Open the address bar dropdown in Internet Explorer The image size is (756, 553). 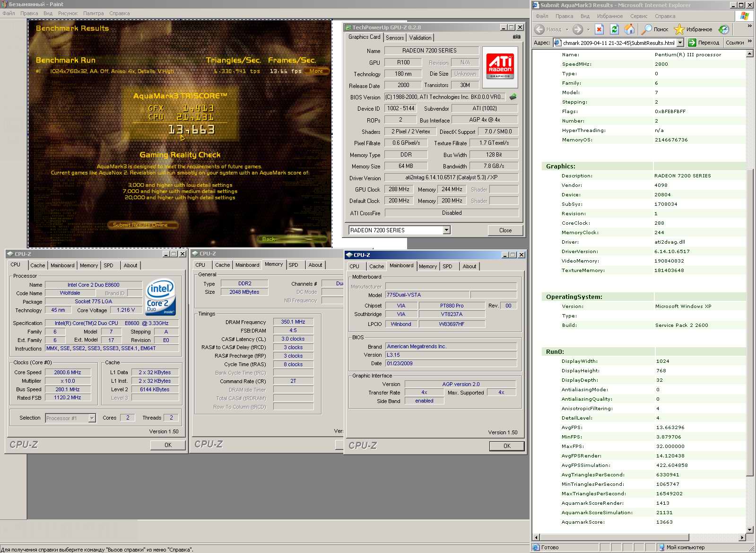(x=680, y=43)
